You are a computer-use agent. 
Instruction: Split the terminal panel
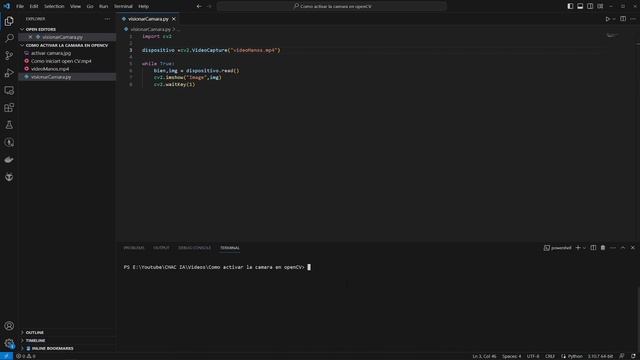click(x=593, y=248)
